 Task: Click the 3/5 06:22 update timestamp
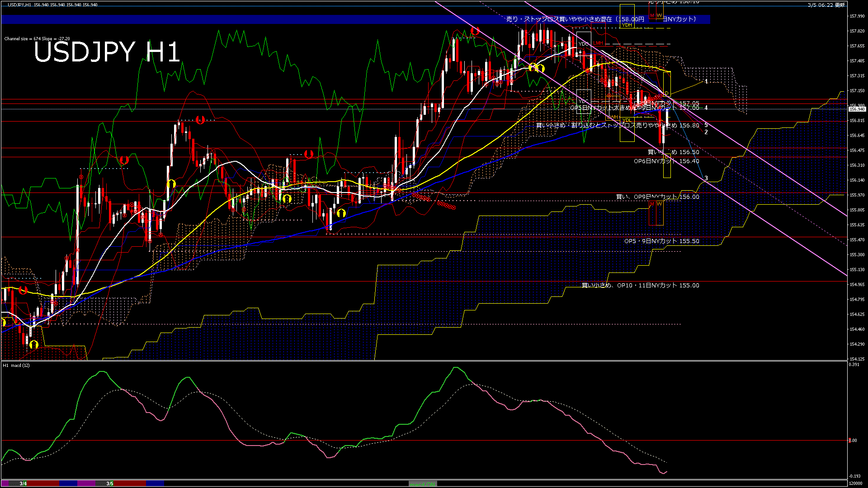click(x=826, y=5)
